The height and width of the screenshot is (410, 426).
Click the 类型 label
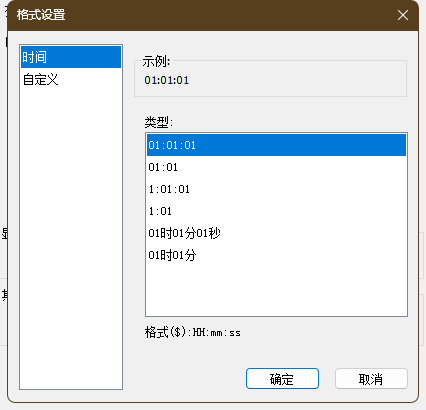pos(159,122)
